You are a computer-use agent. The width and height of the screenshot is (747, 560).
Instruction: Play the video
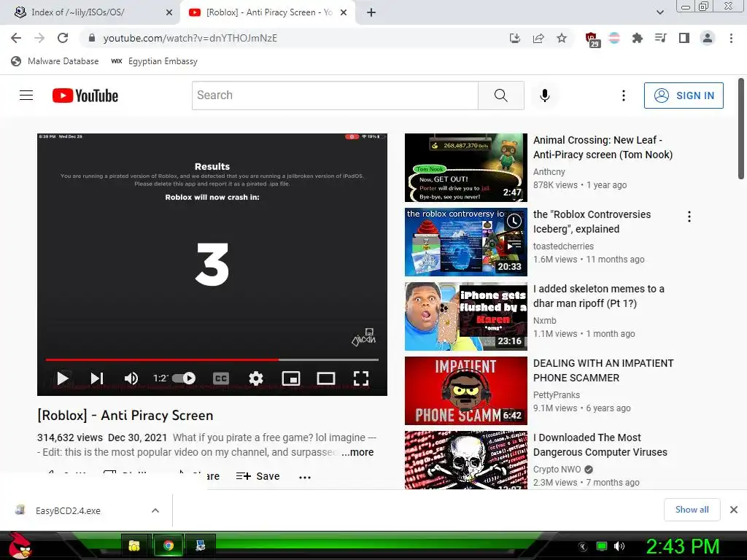click(x=63, y=378)
